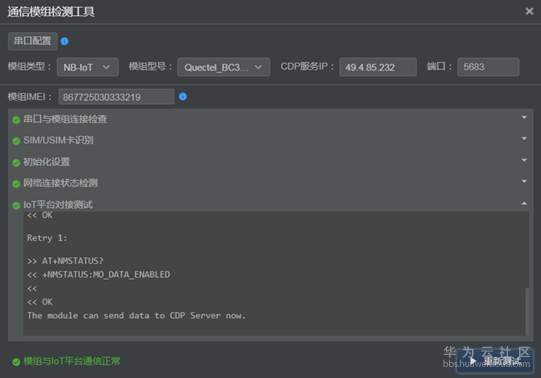
Task: Select the 初始化设置 row label
Action: [47, 162]
